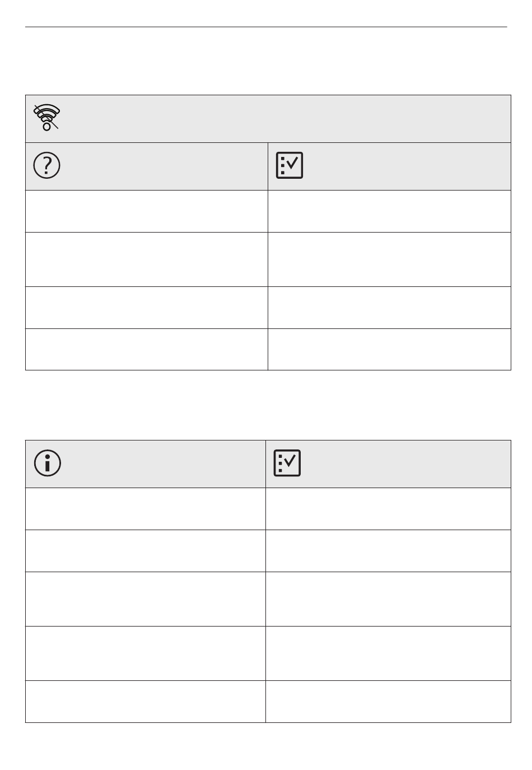The image size is (532, 770).
Task: Select last empty cell under upper checklist header
Action: click(x=390, y=349)
